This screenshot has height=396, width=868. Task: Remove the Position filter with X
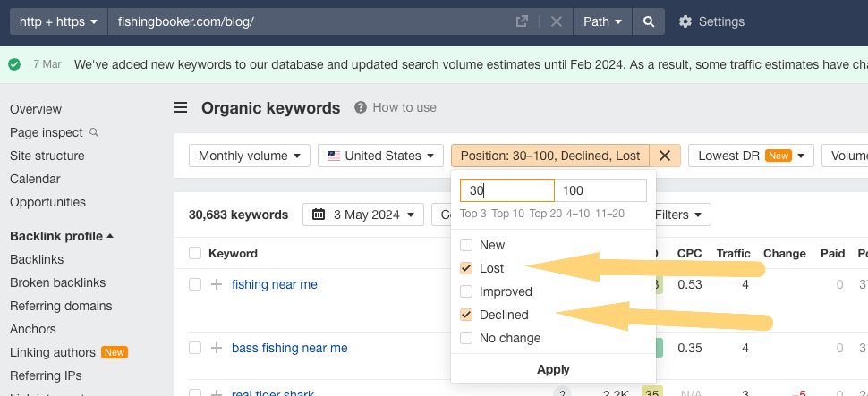pyautogui.click(x=665, y=156)
